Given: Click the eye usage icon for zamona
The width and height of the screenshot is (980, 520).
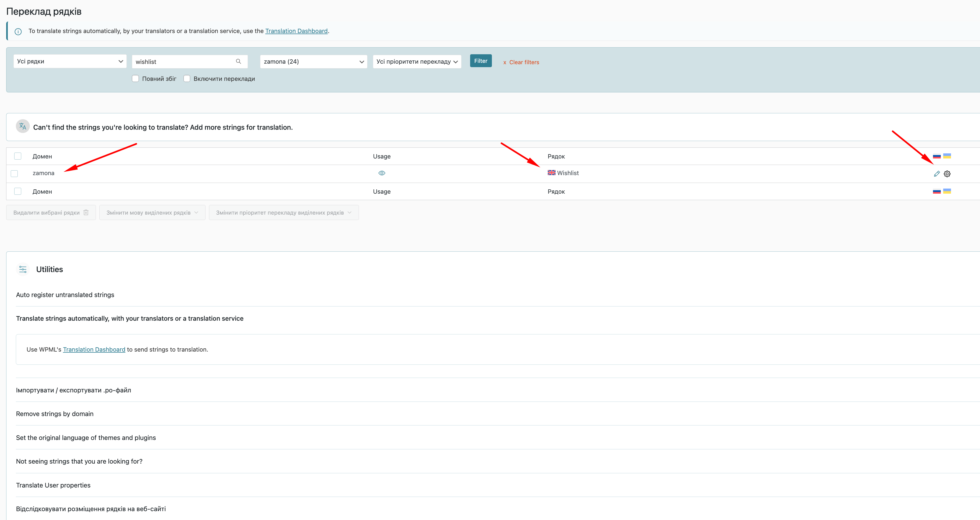Looking at the screenshot, I should [381, 173].
